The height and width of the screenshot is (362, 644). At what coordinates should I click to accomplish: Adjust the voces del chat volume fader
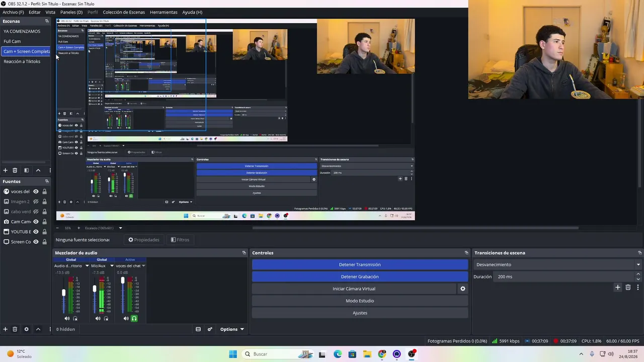(122, 281)
